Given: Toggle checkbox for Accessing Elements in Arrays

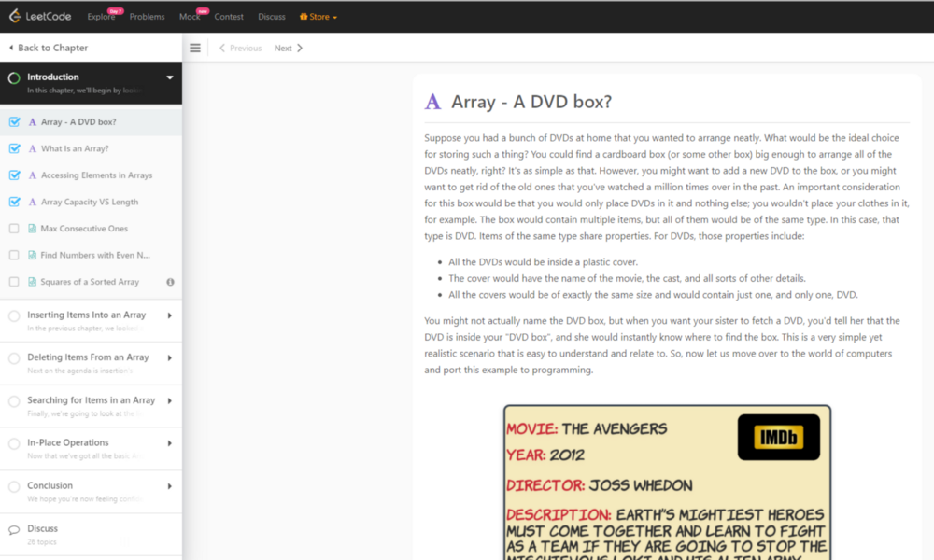Looking at the screenshot, I should (14, 175).
